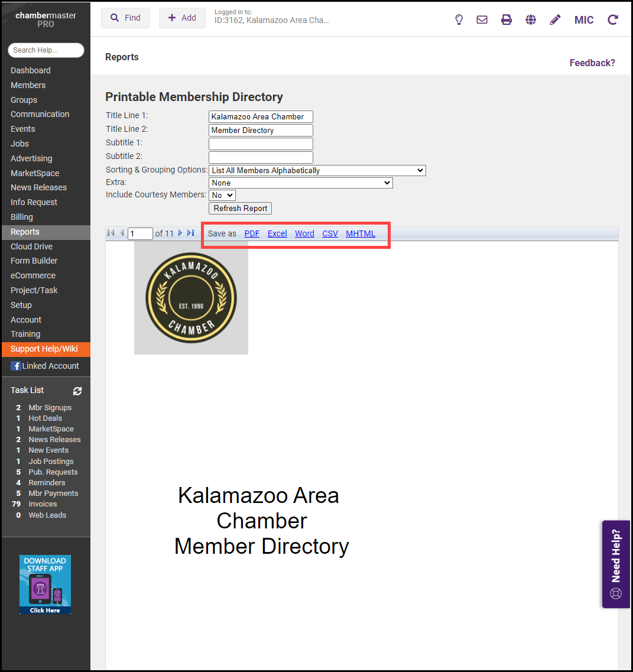Open Advertising in sidebar
The height and width of the screenshot is (672, 633).
pyautogui.click(x=31, y=158)
